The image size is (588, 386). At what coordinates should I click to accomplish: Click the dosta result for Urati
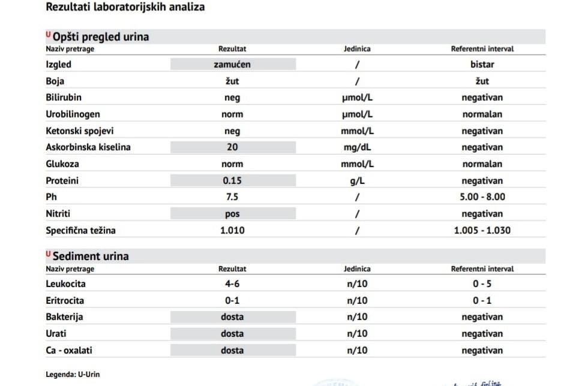click(233, 333)
